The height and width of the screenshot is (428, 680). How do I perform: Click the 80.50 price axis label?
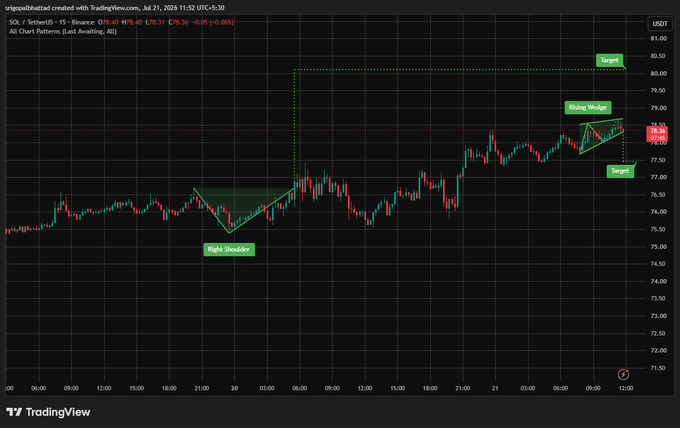pyautogui.click(x=658, y=56)
